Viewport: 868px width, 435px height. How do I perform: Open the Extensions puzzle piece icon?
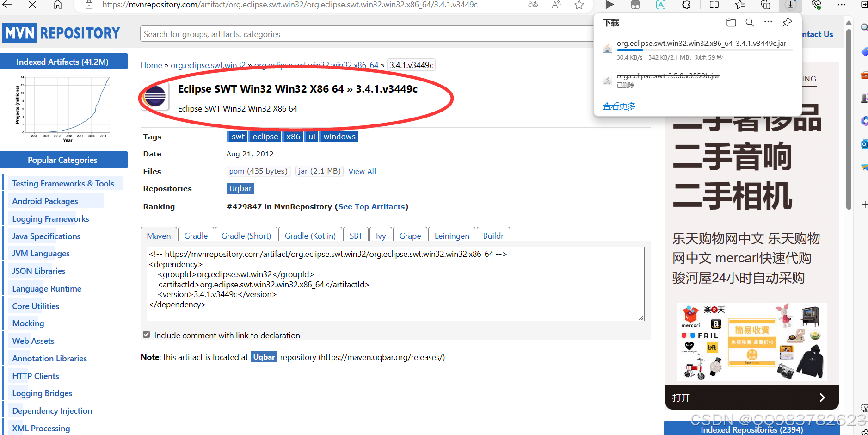point(687,5)
